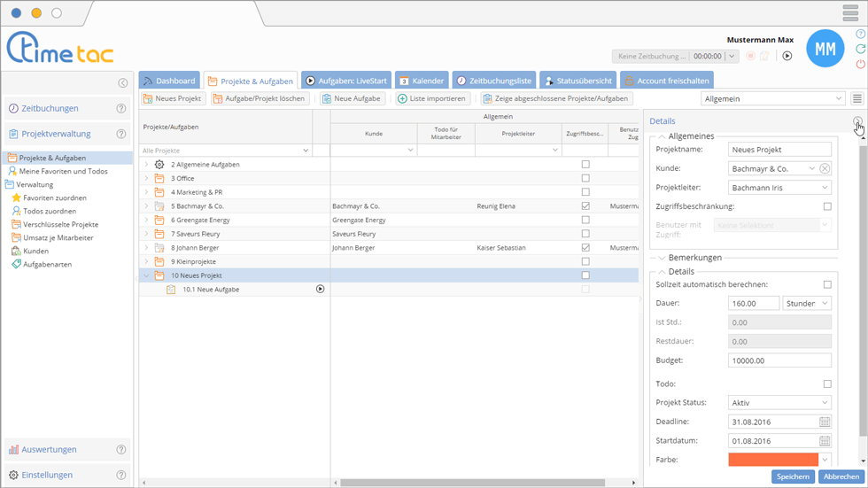The width and height of the screenshot is (868, 488).
Task: Switch to the Kalender tab
Action: [x=421, y=81]
